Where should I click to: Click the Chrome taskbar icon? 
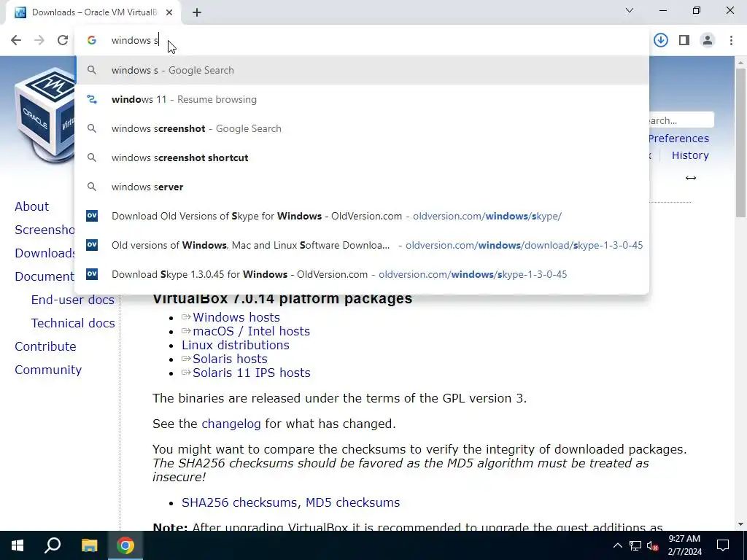[125, 545]
